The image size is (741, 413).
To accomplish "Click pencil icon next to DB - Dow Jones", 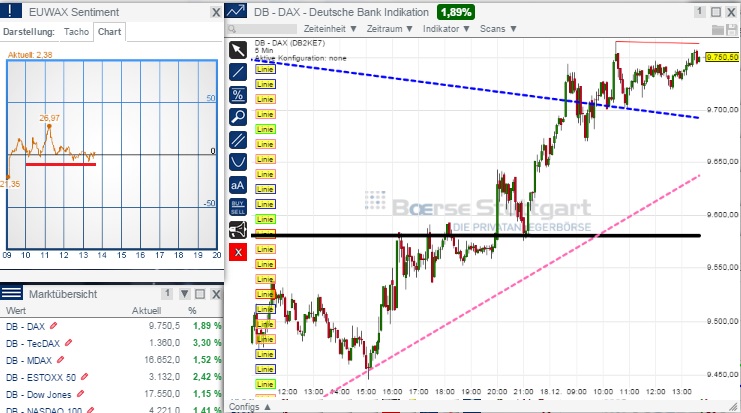I will [80, 394].
